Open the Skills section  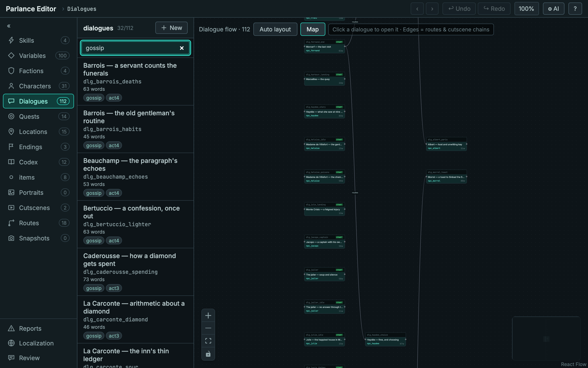[x=38, y=40]
